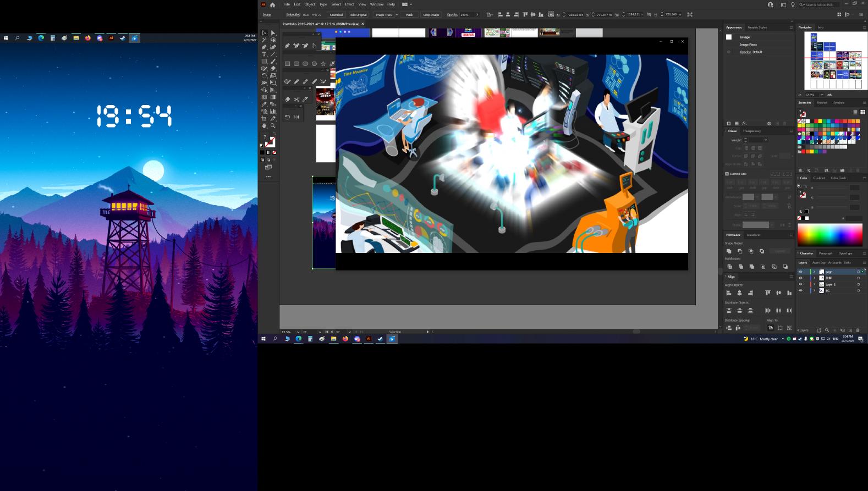
Task: Click Horizontal Align Left in Align panel
Action: tap(729, 293)
